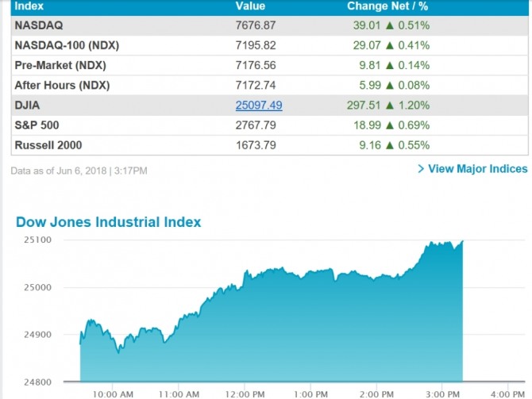The image size is (532, 399).
Task: Click the Index column header
Action: point(29,6)
